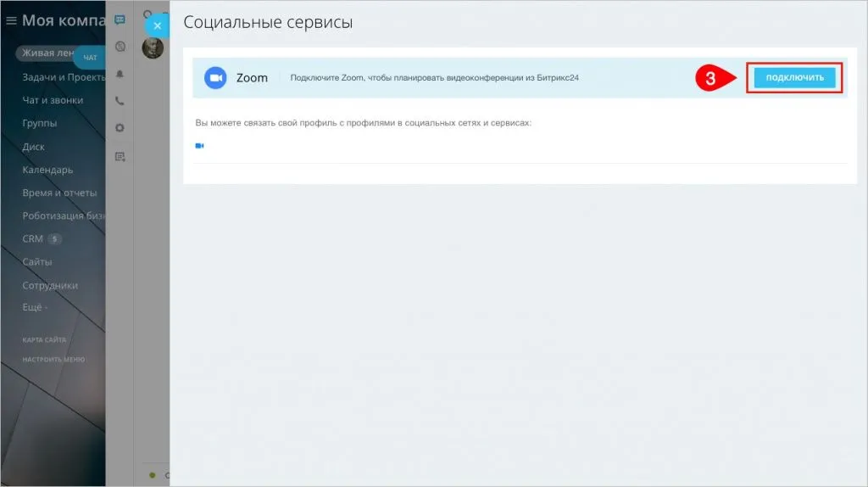This screenshot has width=868, height=487.
Task: Open Календарь in the left menu
Action: click(x=47, y=169)
